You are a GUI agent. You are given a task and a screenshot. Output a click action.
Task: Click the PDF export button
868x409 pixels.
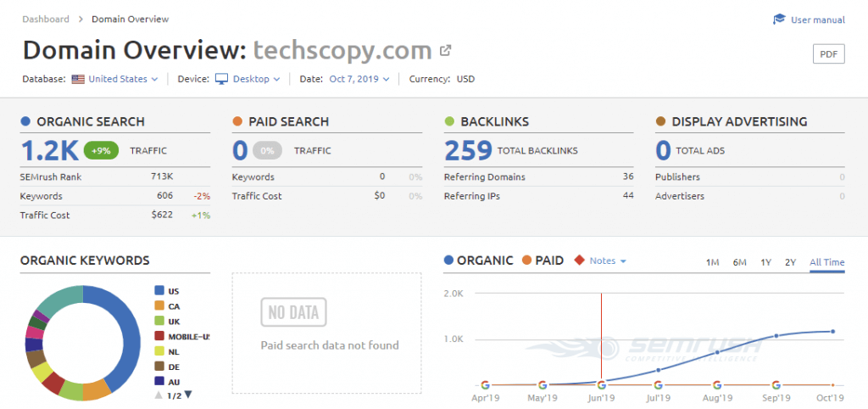tap(829, 54)
